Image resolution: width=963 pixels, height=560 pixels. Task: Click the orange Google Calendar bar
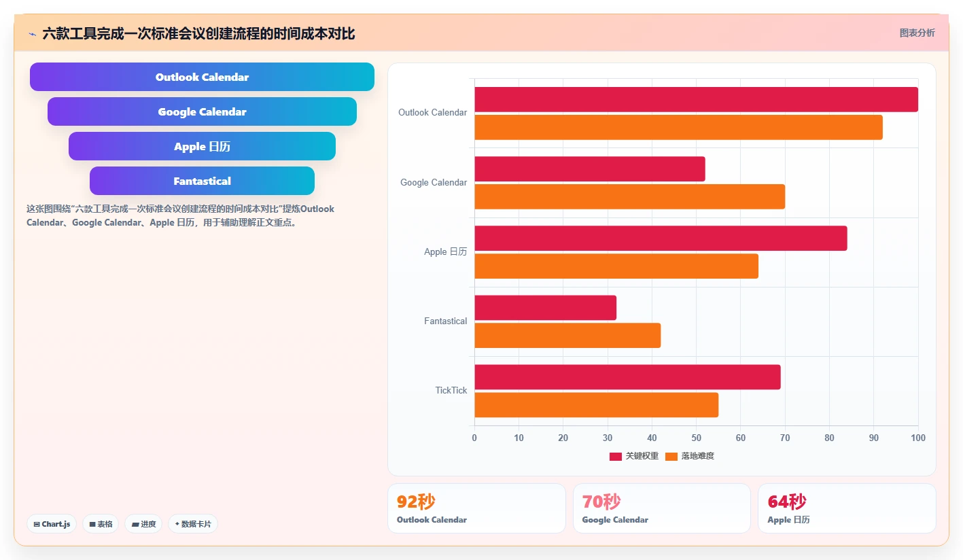tap(629, 196)
